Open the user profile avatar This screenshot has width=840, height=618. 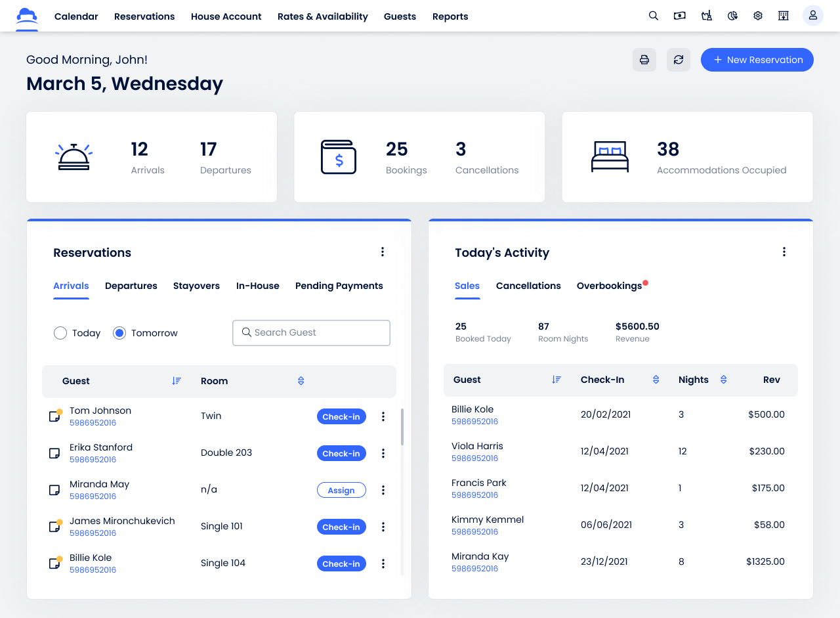812,16
